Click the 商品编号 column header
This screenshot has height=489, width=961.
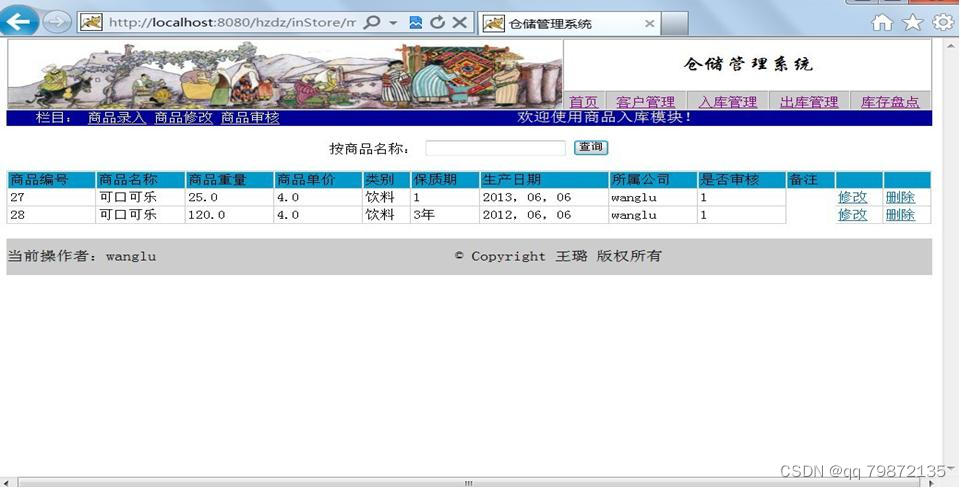(51, 180)
